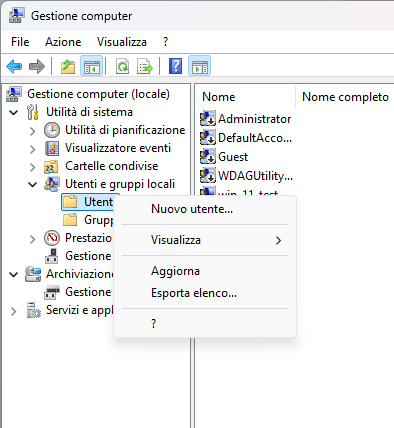The width and height of the screenshot is (394, 428).
Task: Click the Gestione computer title bar icon
Action: [x=16, y=16]
